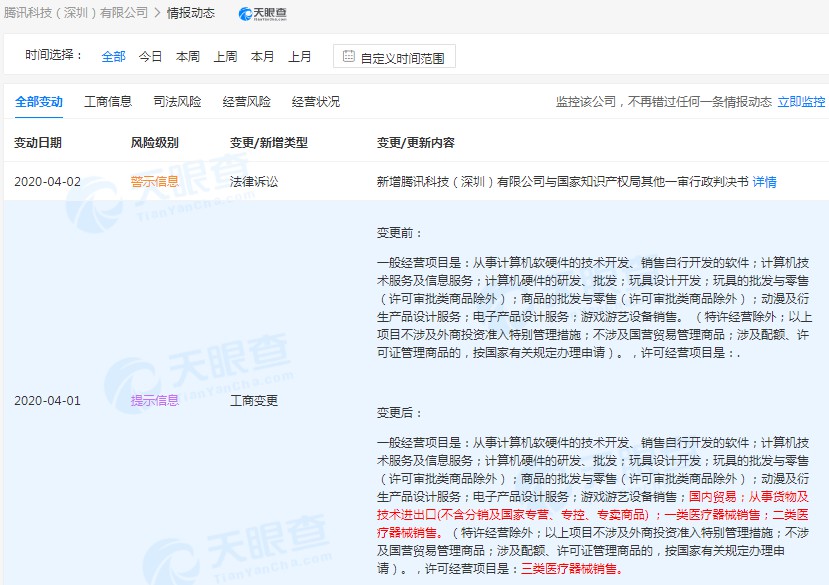This screenshot has height=585, width=829.
Task: Click the 天眼查 logo icon
Action: (263, 14)
